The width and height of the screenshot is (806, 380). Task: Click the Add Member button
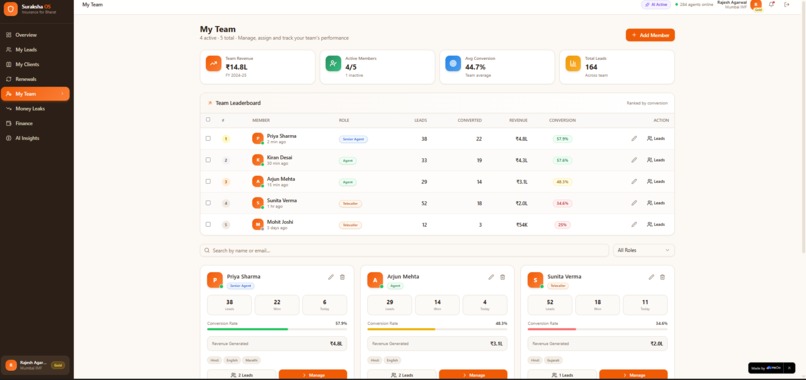point(650,35)
